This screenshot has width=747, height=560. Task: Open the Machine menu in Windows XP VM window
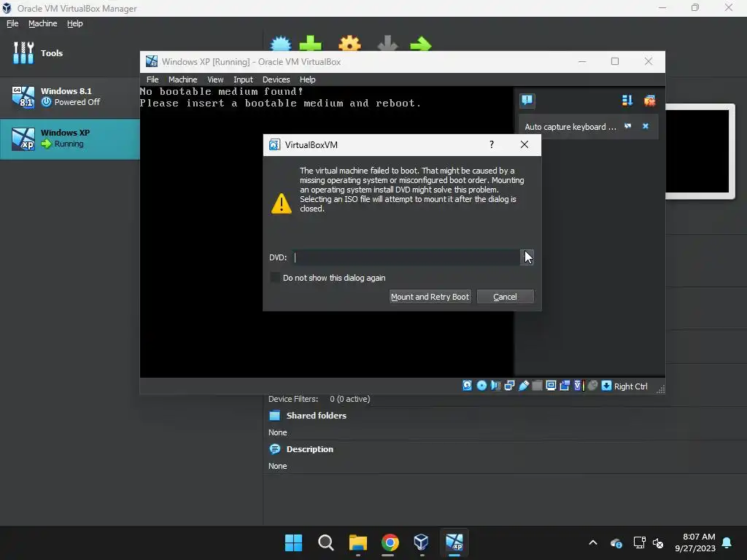coord(182,79)
